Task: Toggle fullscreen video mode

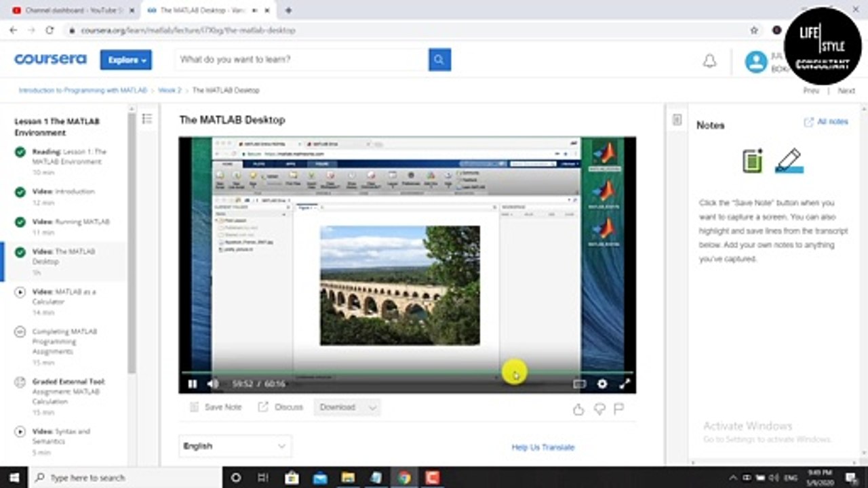Action: pyautogui.click(x=625, y=384)
